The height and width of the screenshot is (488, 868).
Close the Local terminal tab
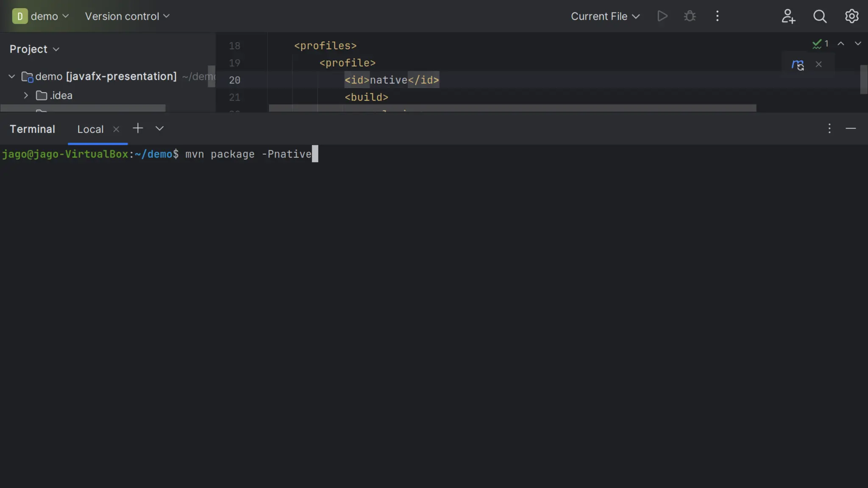[x=116, y=129]
